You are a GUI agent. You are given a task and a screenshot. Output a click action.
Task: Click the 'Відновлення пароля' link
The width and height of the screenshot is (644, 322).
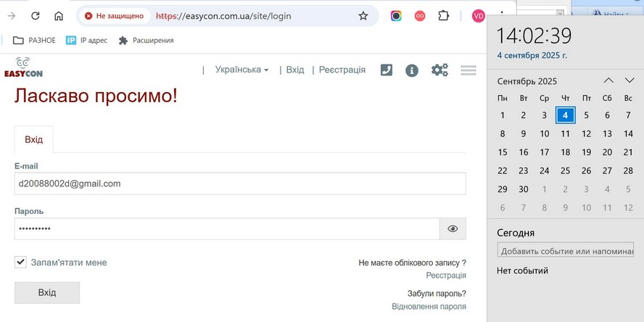(x=429, y=307)
